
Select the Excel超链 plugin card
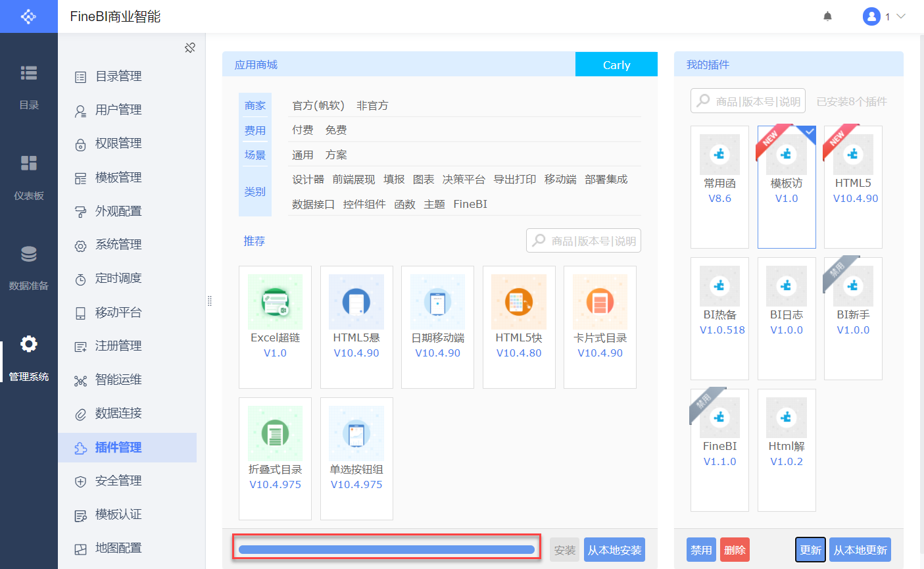pos(275,327)
